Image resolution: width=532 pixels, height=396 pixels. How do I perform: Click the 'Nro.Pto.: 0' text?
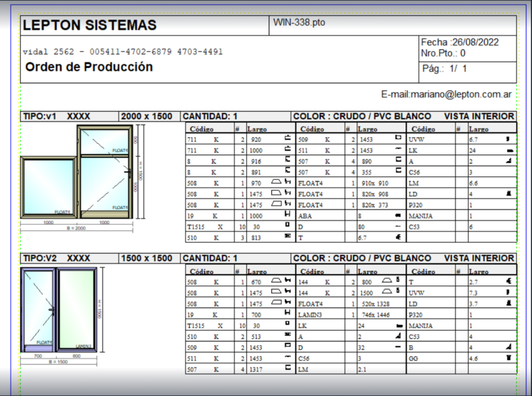443,53
